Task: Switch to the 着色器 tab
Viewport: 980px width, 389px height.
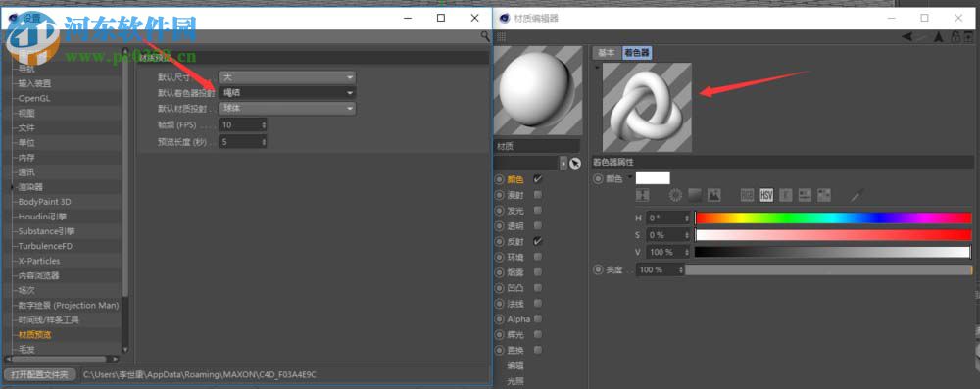Action: tap(637, 53)
